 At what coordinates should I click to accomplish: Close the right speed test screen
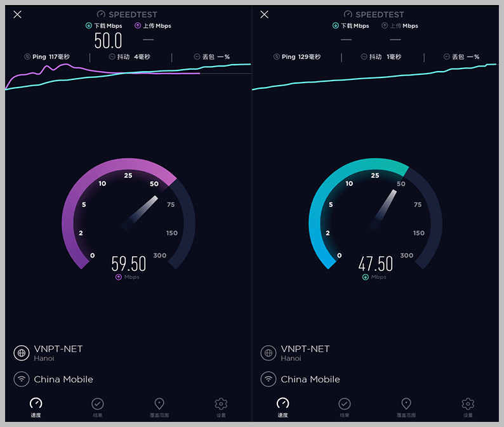point(265,15)
